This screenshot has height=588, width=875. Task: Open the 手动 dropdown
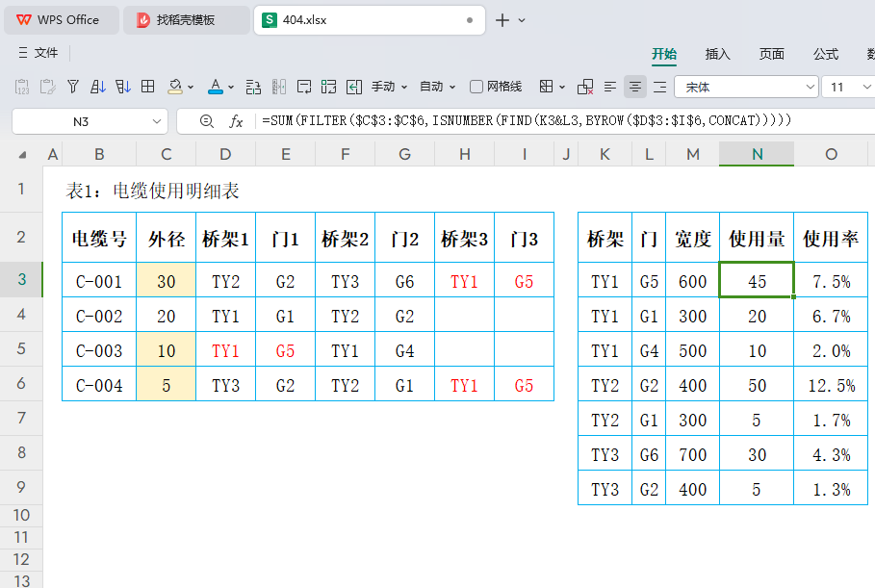click(390, 87)
